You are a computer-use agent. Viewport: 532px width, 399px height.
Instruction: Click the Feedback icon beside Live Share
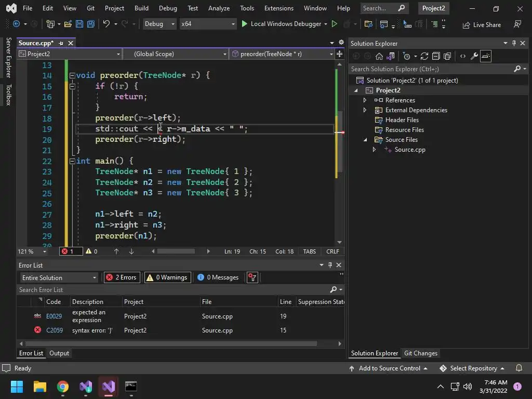(517, 24)
